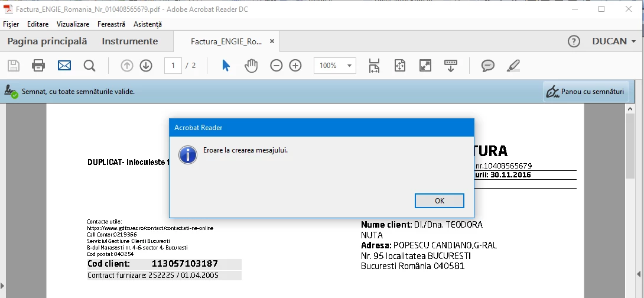Switch to Pagina principală tab

coord(47,41)
